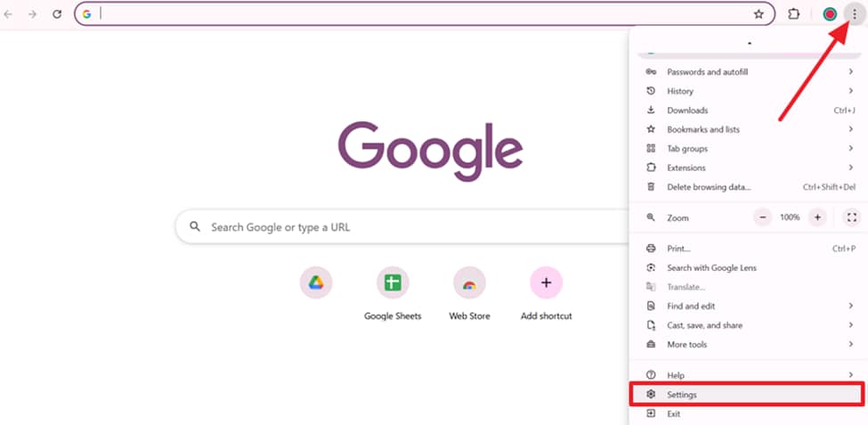Screen dimensions: 868x425
Task: Expand the More tools chevron
Action: tap(851, 344)
